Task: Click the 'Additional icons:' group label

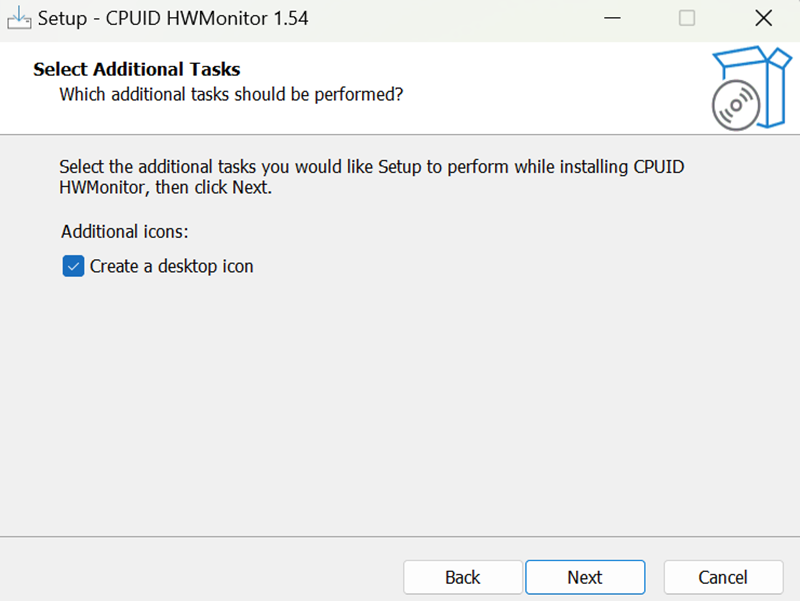Action: [x=125, y=231]
